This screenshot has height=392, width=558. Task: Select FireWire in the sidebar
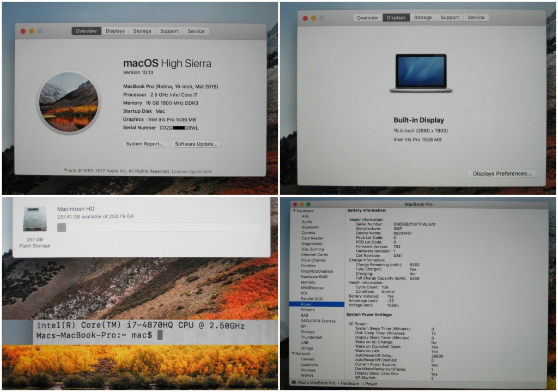[x=308, y=266]
